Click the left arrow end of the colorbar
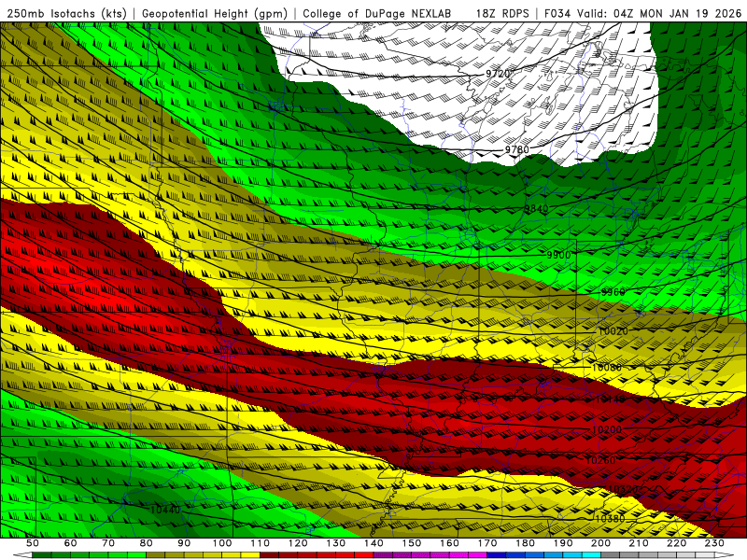 pyautogui.click(x=22, y=554)
